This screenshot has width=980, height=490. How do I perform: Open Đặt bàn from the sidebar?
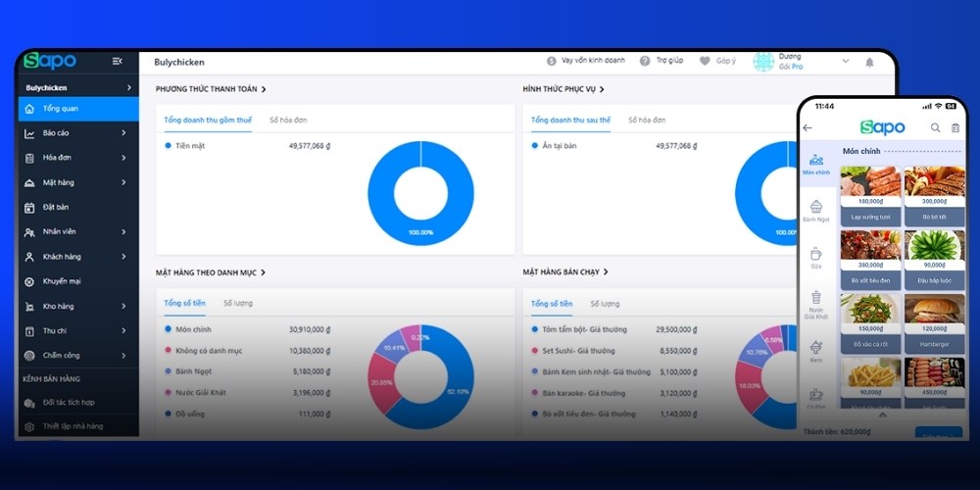[56, 208]
